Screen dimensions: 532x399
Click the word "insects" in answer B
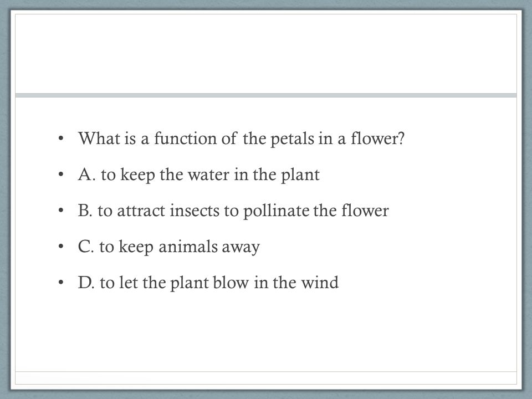[x=195, y=211]
